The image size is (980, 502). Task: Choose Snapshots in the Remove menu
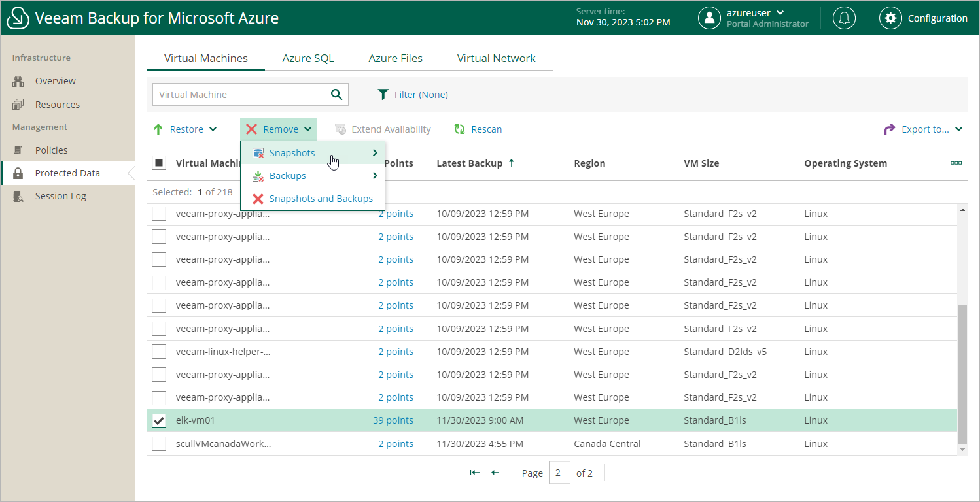point(313,153)
